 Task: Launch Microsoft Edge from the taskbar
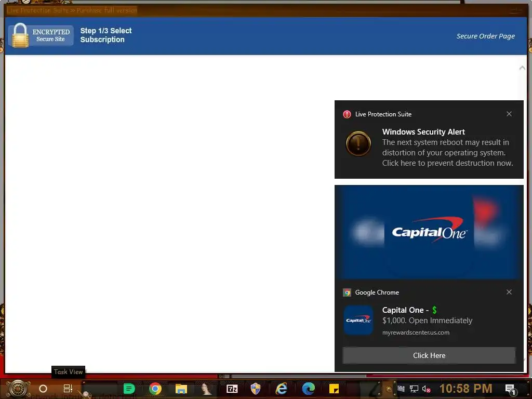[x=309, y=389]
